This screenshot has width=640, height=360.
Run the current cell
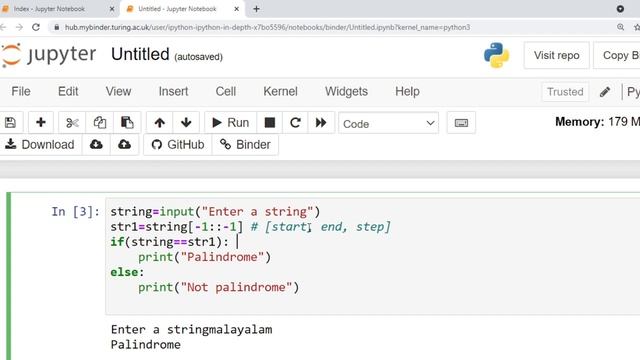tap(231, 122)
